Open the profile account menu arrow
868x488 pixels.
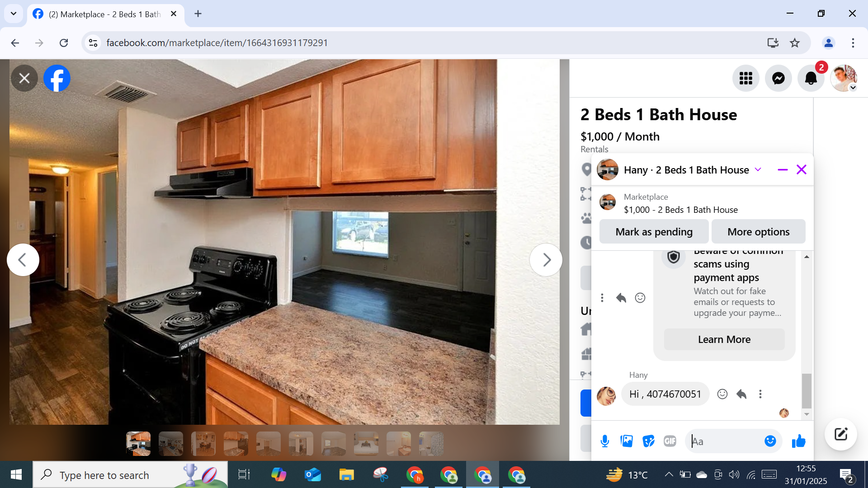tap(853, 88)
